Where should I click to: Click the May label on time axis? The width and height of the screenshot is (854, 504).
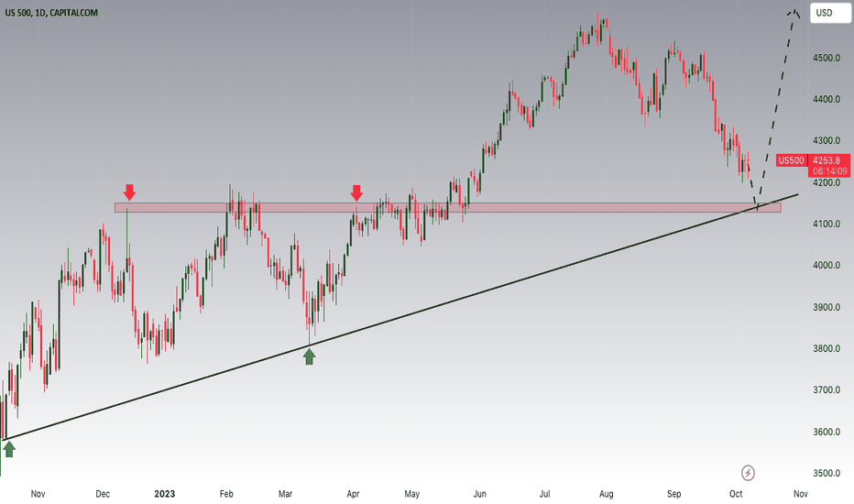(411, 494)
